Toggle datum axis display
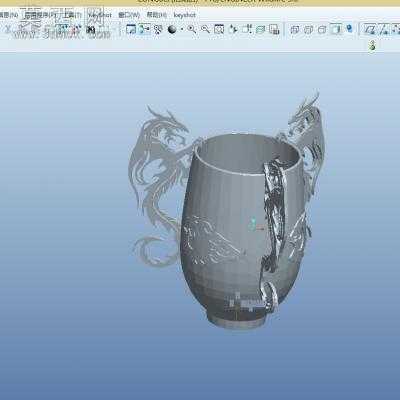Screen dimensions: 400x400 (x=383, y=29)
